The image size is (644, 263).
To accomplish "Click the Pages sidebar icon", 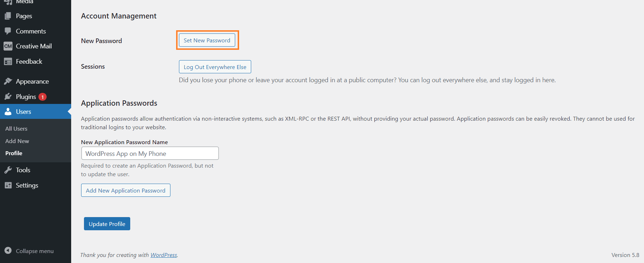I will point(8,16).
